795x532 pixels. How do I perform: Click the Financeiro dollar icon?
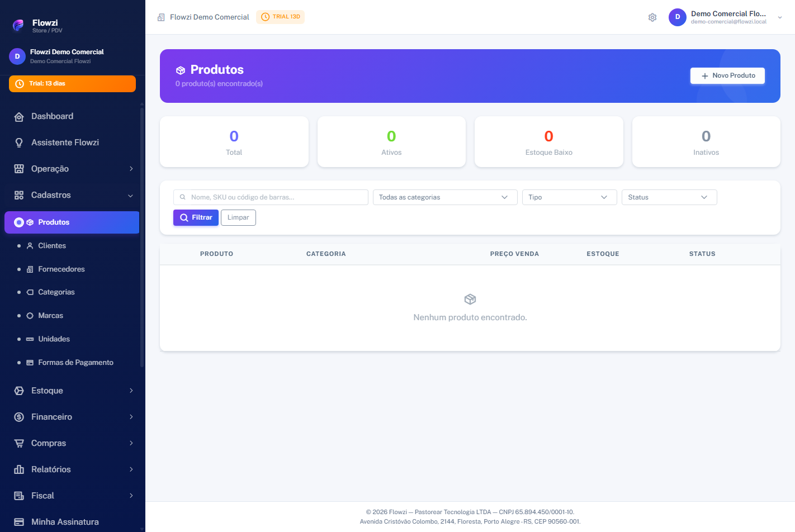pos(19,417)
